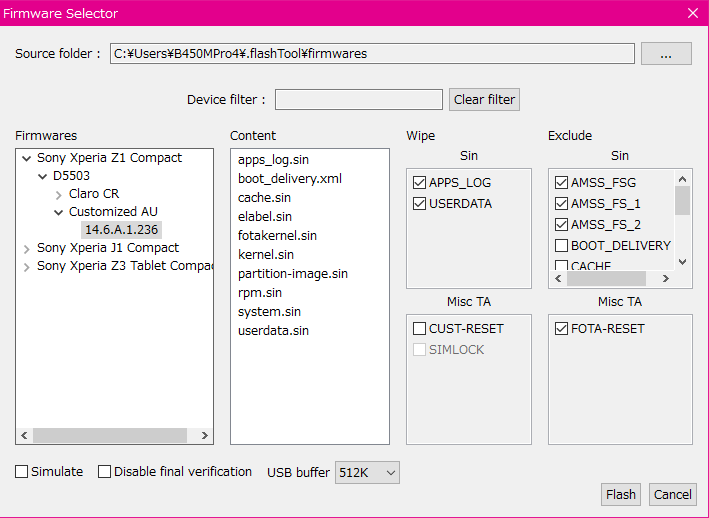Image resolution: width=709 pixels, height=518 pixels.
Task: Select fotakernel.sin in Content list
Action: (277, 235)
